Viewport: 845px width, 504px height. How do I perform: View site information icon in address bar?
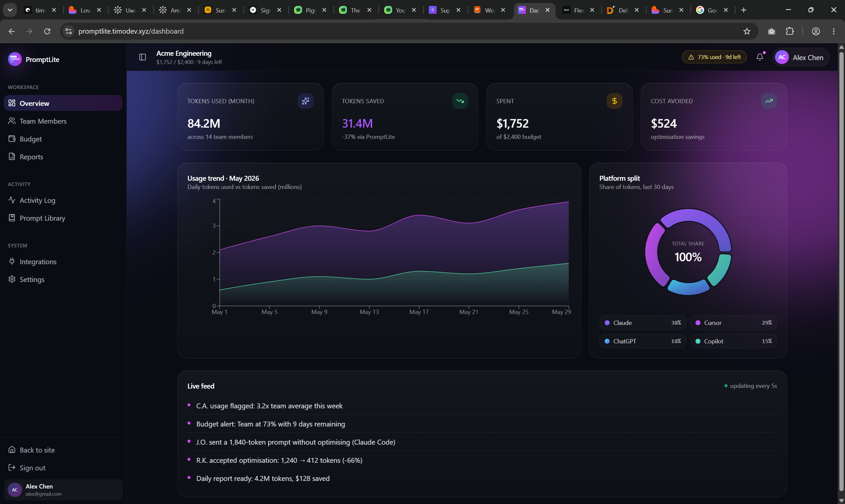(69, 31)
